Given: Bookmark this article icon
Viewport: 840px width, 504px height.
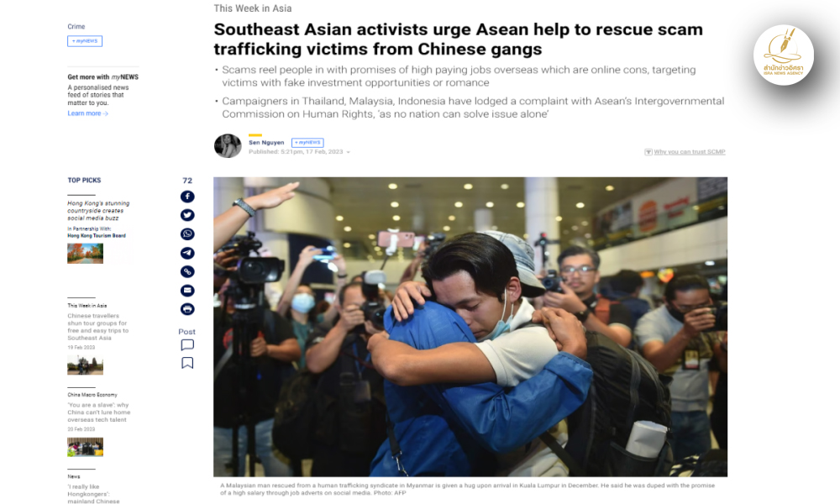Looking at the screenshot, I should click(187, 363).
